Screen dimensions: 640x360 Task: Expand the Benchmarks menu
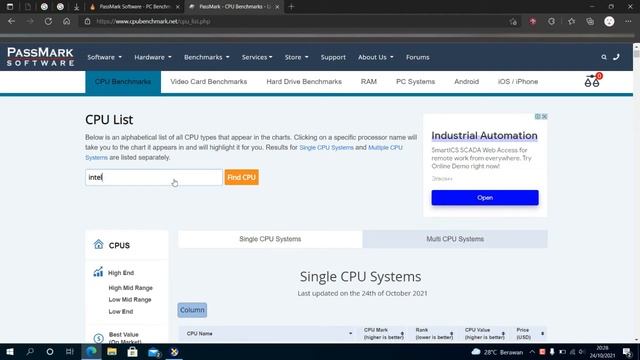[x=207, y=57]
